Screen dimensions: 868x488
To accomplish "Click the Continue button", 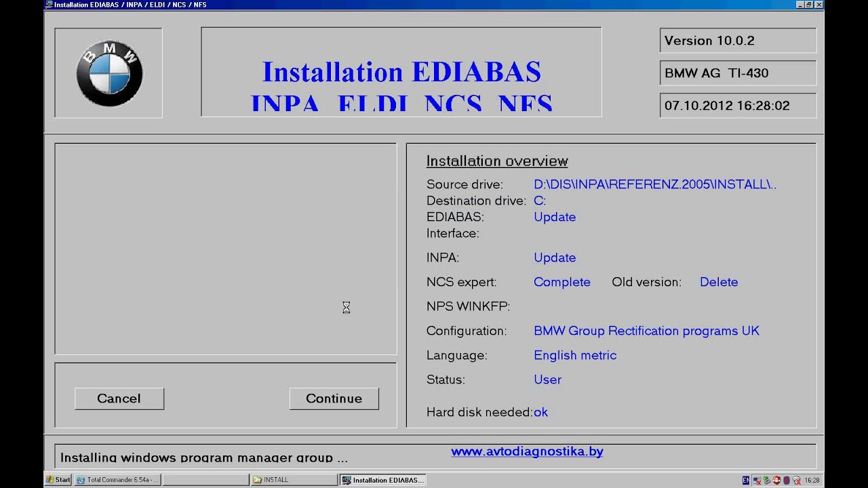I will pos(334,399).
